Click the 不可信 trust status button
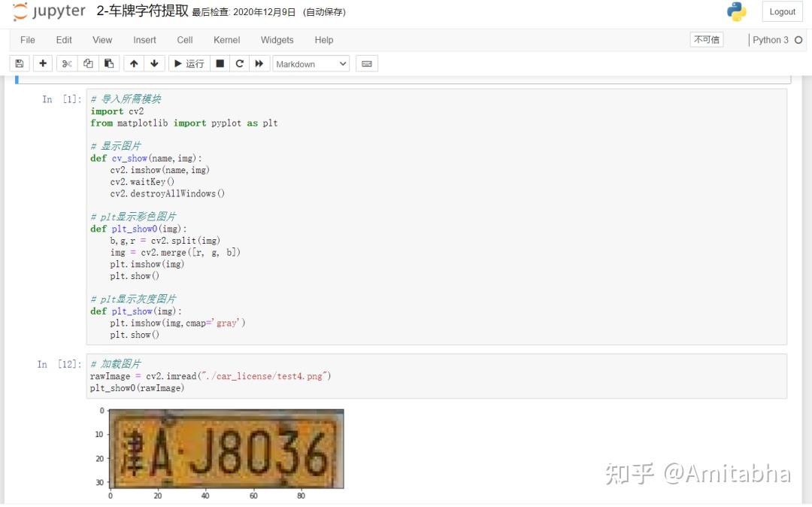Screen dimensions: 812x507 tap(706, 39)
